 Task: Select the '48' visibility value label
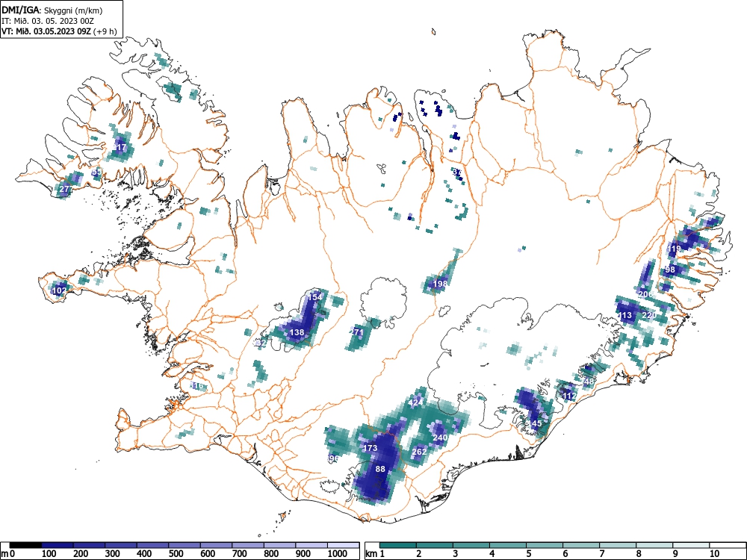click(x=589, y=382)
